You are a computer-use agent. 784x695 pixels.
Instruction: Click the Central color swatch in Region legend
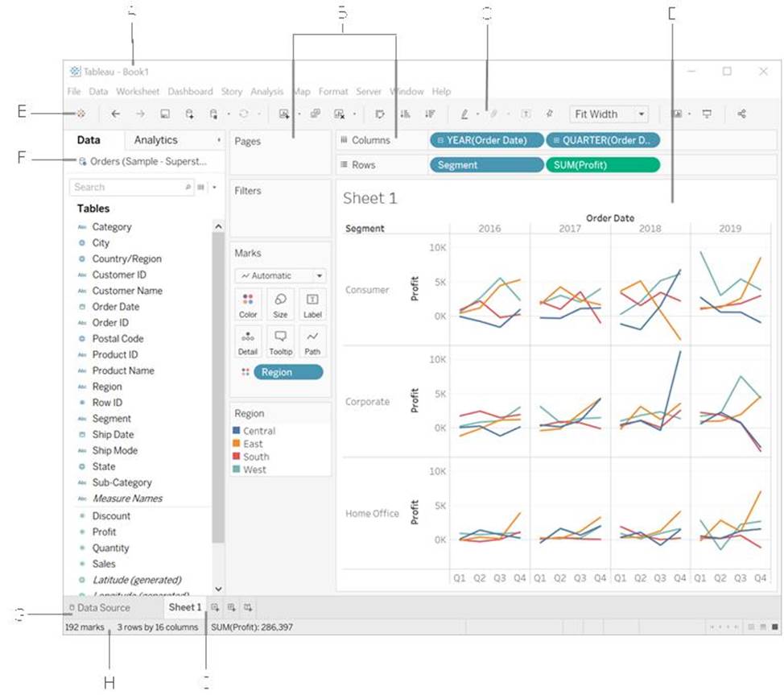[237, 431]
